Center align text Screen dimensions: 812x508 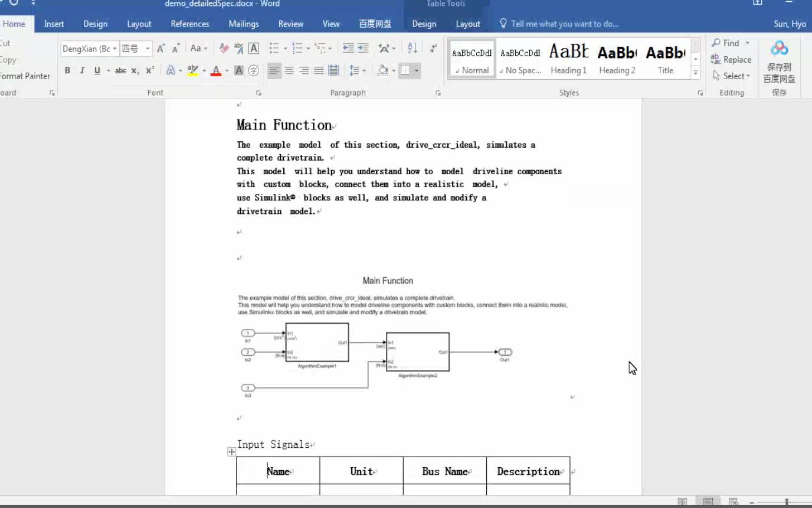point(289,70)
